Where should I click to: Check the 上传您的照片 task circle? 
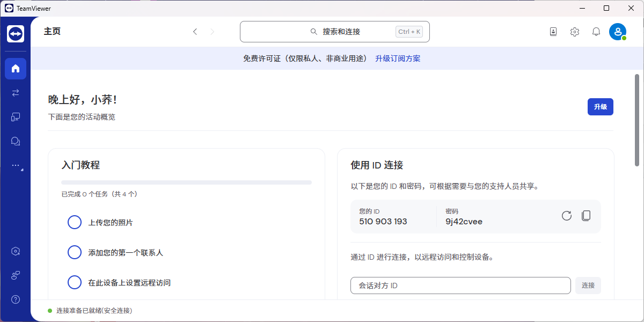[x=75, y=222]
